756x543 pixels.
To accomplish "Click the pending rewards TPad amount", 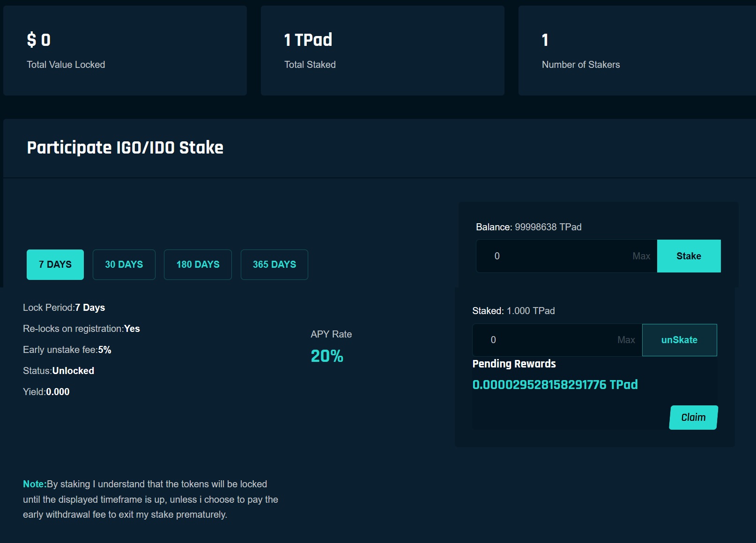I will tap(555, 385).
